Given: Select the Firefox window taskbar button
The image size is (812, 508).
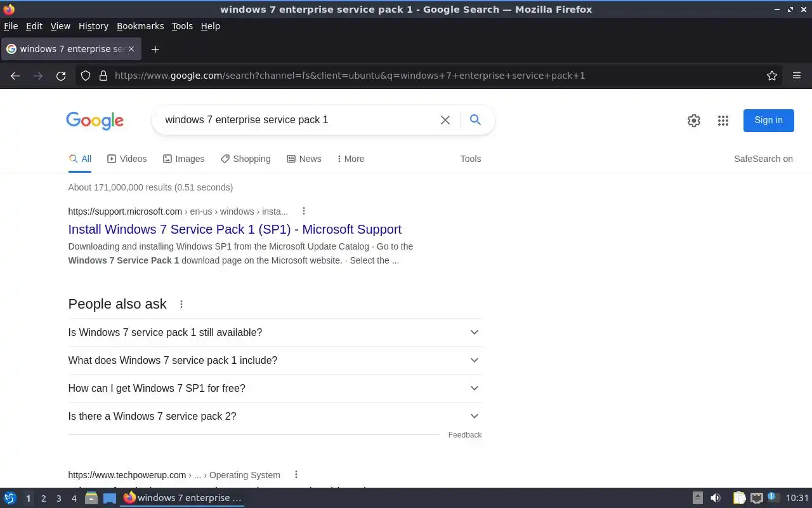Looking at the screenshot, I should (x=183, y=498).
